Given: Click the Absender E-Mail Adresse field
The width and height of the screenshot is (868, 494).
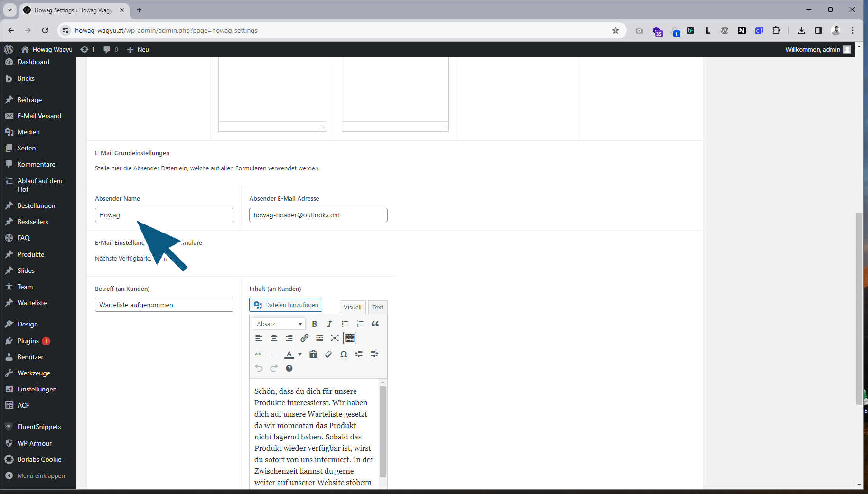Looking at the screenshot, I should (318, 215).
